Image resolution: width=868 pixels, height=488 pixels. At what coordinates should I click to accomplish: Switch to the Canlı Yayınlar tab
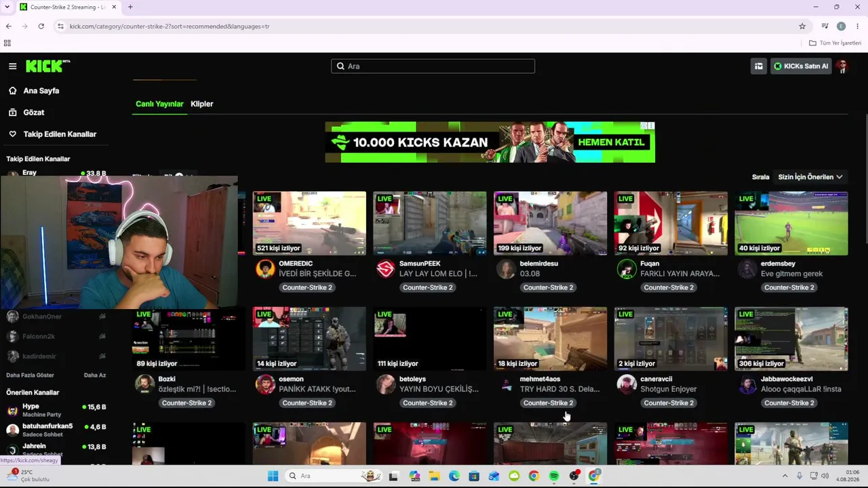coord(159,104)
